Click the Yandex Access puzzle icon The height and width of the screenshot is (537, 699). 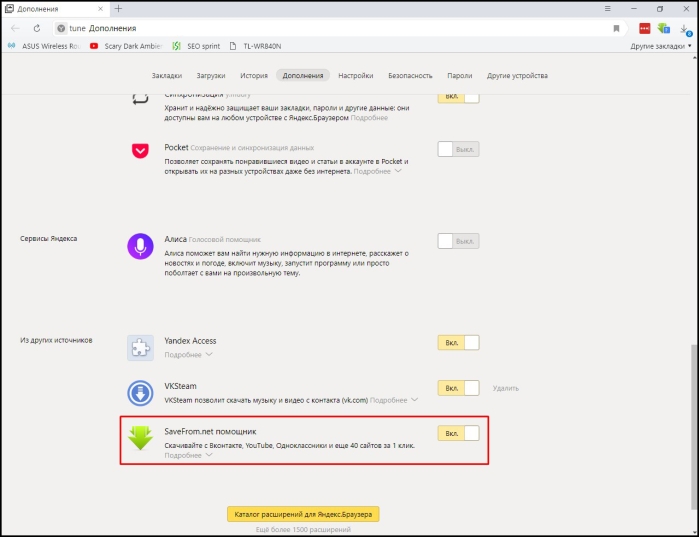point(140,348)
